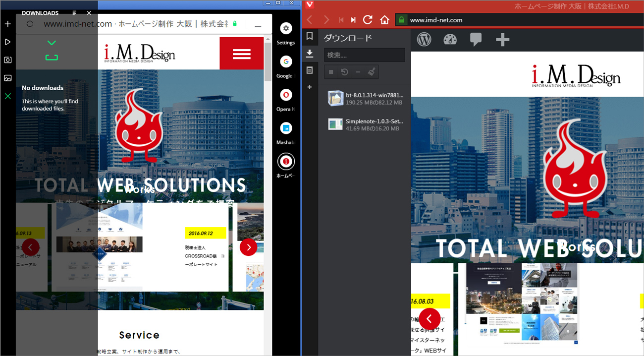This screenshot has height=356, width=644.
Task: Go back in Vivaldi
Action: click(310, 20)
